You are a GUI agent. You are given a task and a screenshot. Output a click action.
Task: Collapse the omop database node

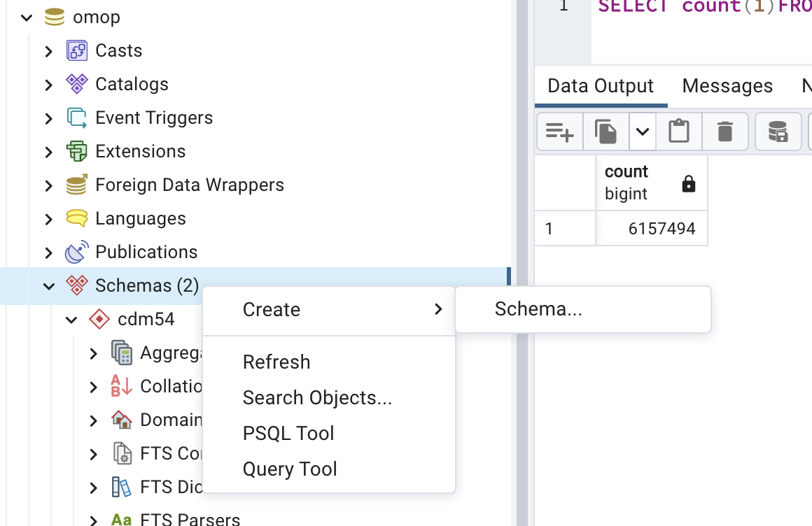[27, 17]
